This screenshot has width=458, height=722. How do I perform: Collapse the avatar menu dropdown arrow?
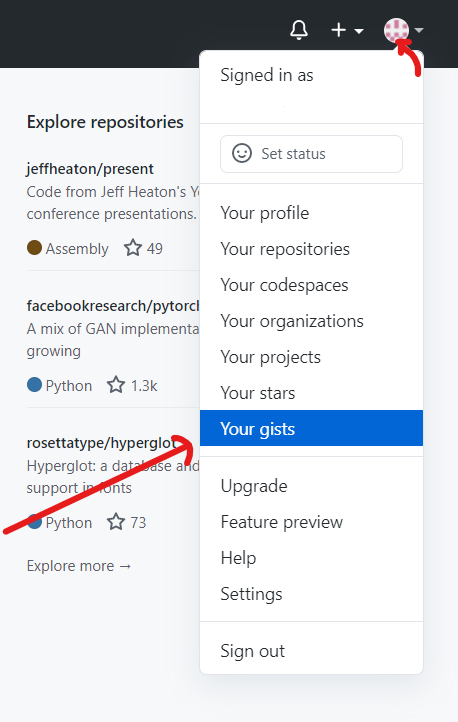tap(418, 30)
